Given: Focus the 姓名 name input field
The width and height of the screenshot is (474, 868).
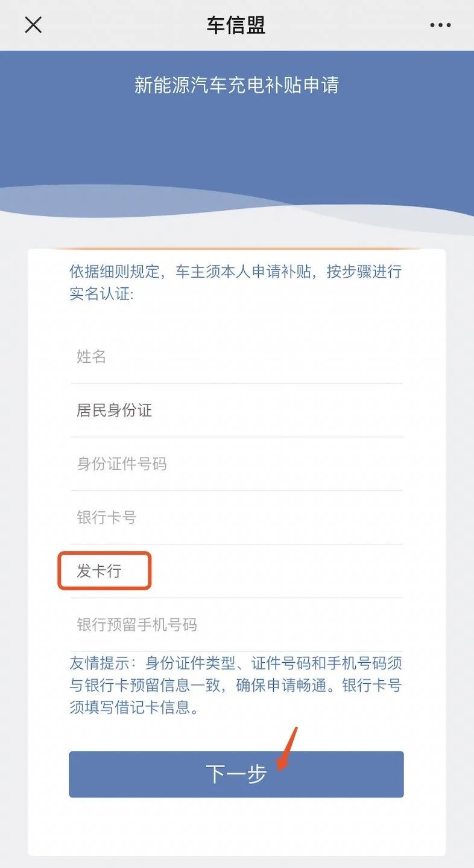Looking at the screenshot, I should point(236,357).
